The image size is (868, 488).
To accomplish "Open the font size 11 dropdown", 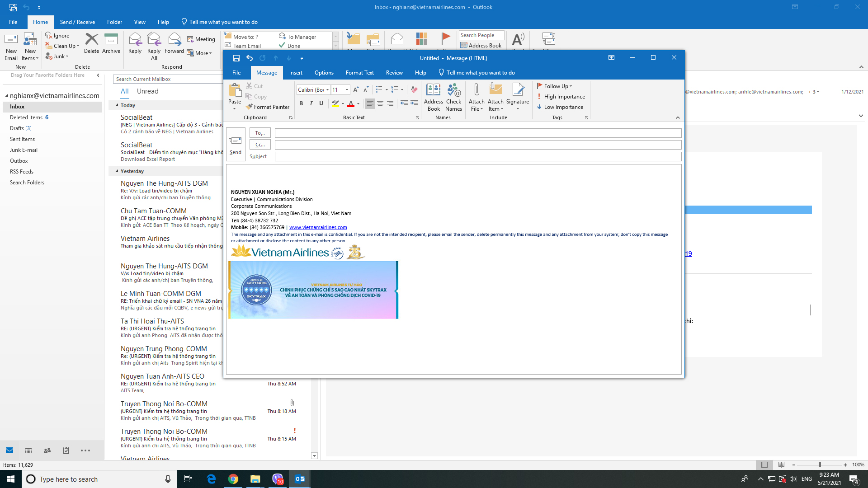I will (x=347, y=90).
